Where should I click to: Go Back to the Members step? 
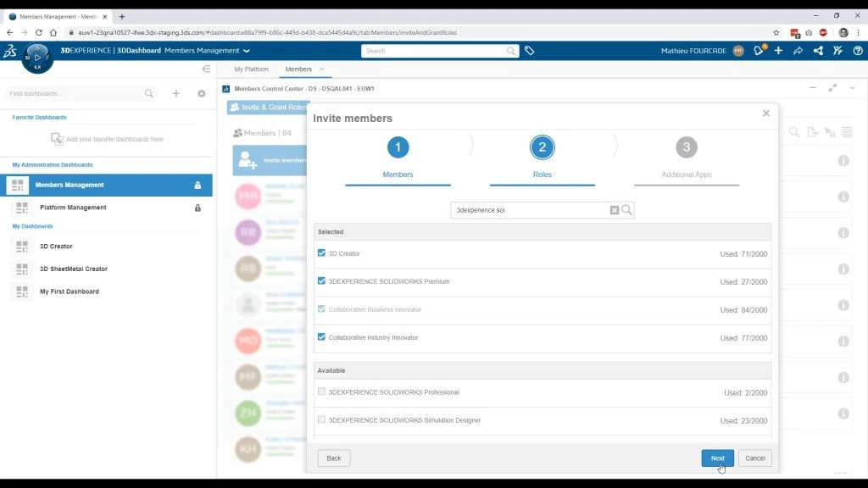[x=334, y=458]
